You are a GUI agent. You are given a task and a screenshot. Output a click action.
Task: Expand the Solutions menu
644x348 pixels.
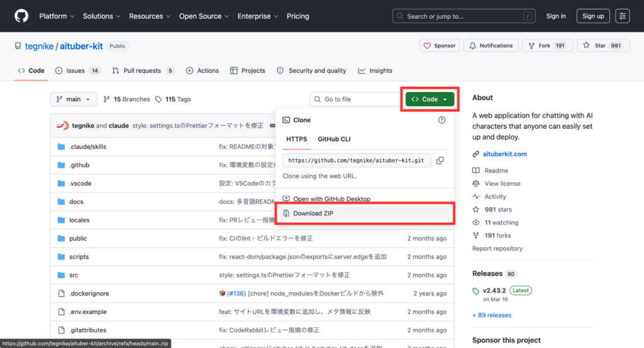click(101, 16)
